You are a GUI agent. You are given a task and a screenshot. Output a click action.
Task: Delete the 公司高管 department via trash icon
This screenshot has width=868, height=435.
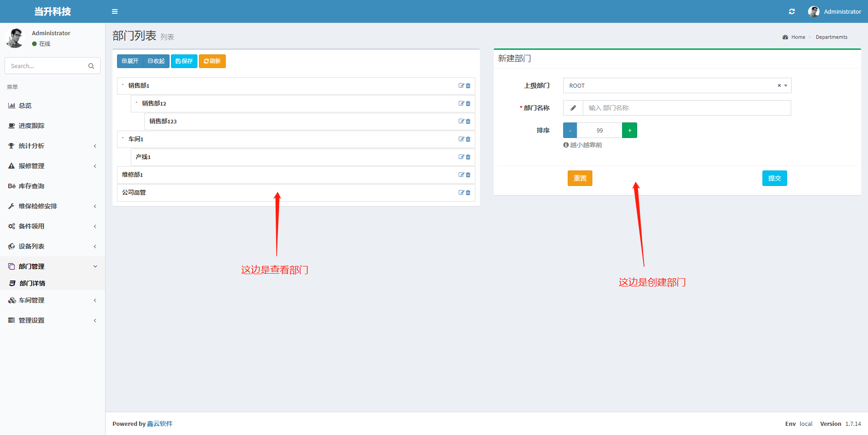coord(468,193)
